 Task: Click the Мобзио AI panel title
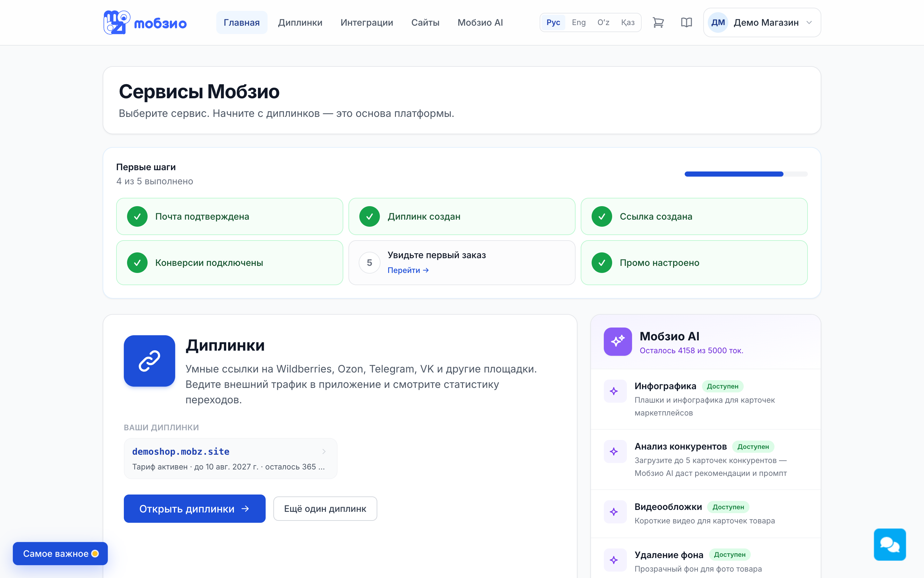point(669,337)
